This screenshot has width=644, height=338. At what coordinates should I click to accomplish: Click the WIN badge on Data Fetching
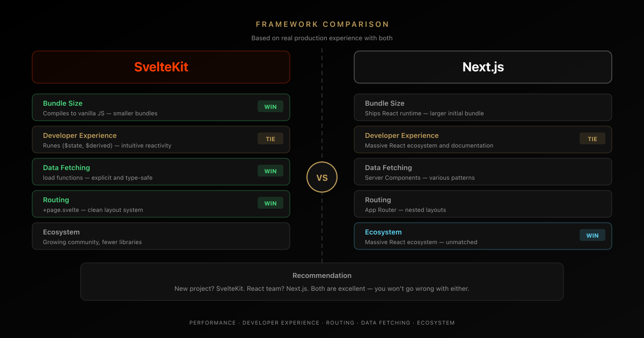click(270, 171)
